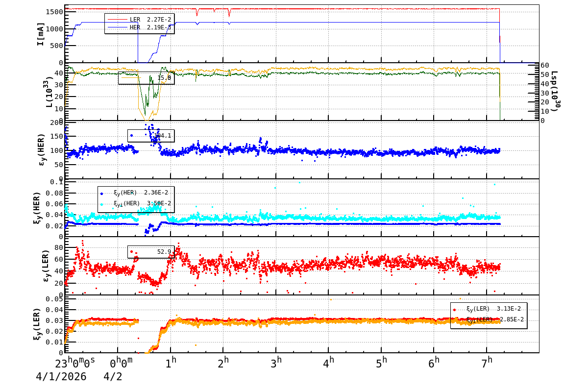Screen dimensions: 588x391
Task: Select the L(10^33) luminosity axis label
Action: click(49, 92)
